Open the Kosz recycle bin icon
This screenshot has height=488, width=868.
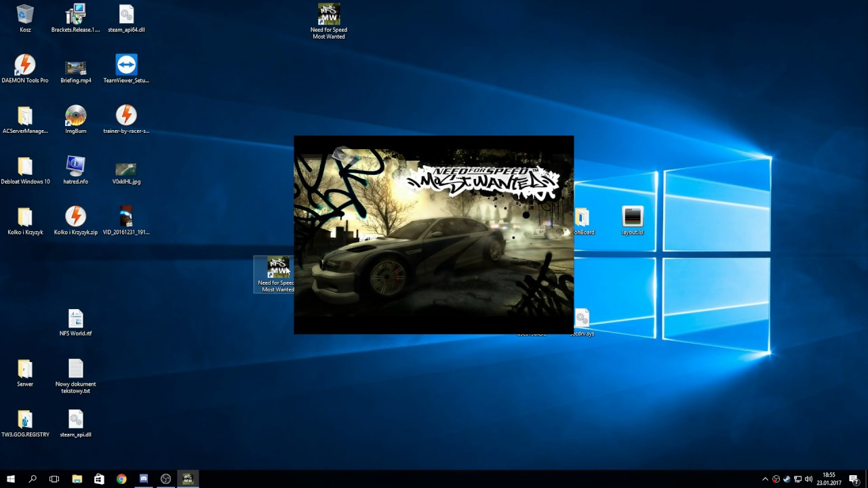pyautogui.click(x=25, y=18)
